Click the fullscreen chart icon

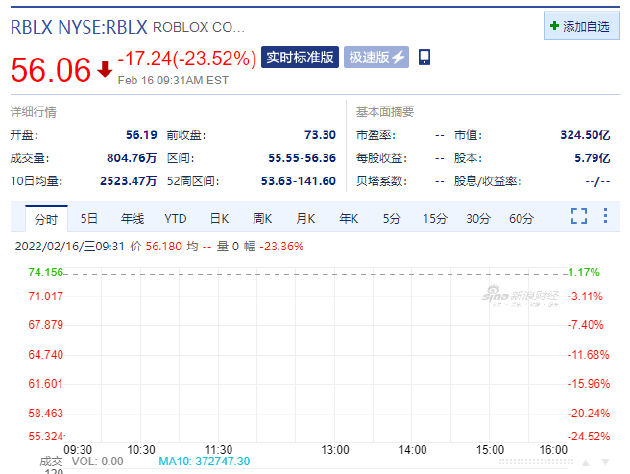[579, 216]
